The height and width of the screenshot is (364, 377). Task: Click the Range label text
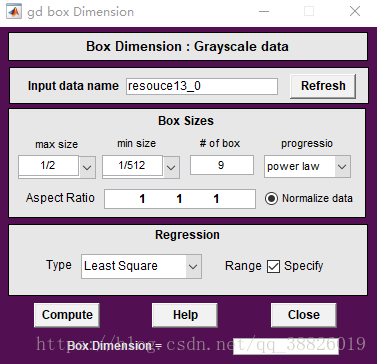243,266
